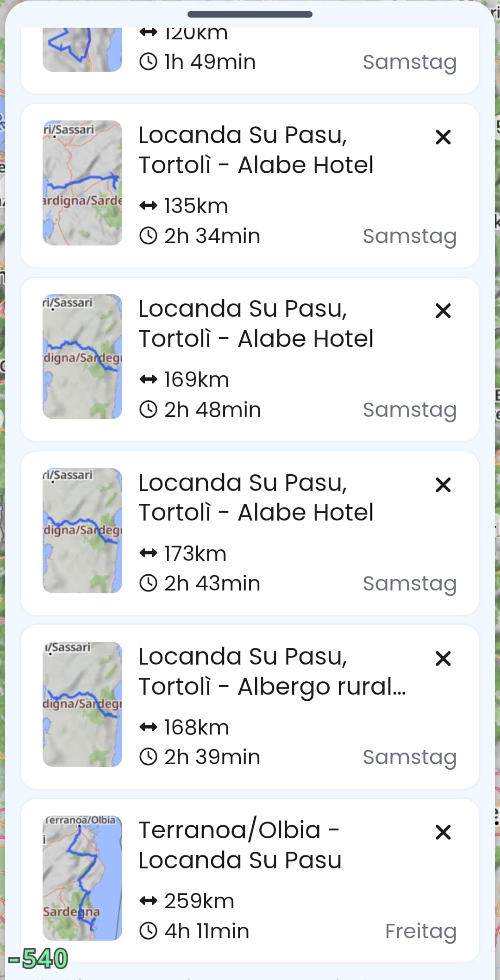Delete the 169km route entry
500x980 pixels.
(x=443, y=311)
